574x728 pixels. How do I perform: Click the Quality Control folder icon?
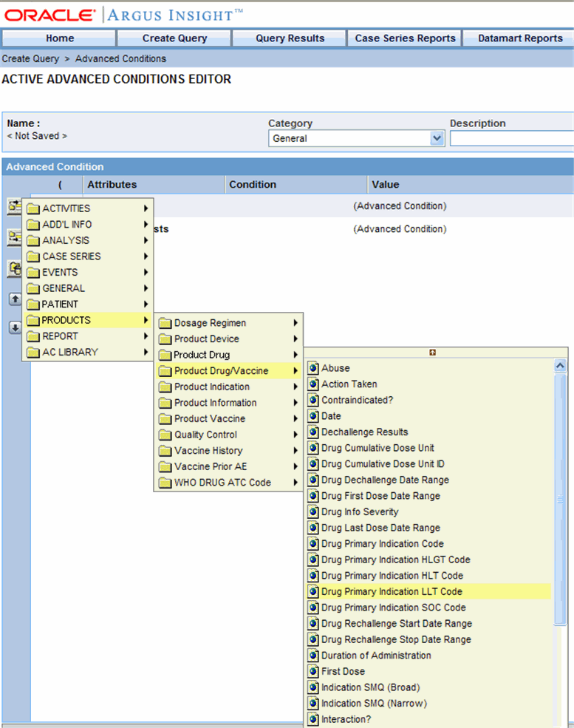click(165, 435)
